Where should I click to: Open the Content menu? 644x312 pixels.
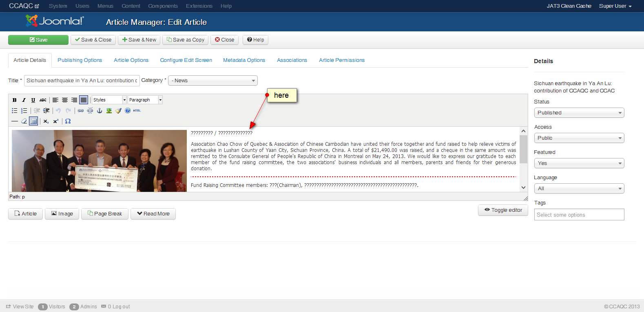point(131,6)
